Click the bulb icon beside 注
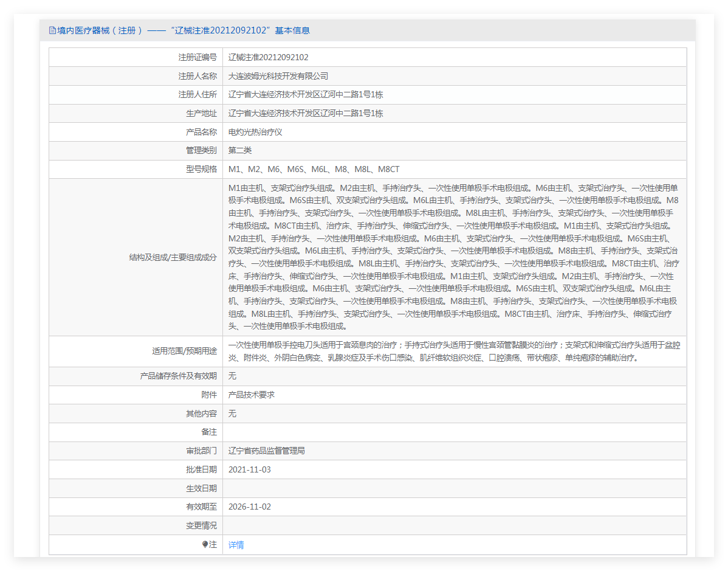This screenshot has height=571, width=728. coord(205,544)
